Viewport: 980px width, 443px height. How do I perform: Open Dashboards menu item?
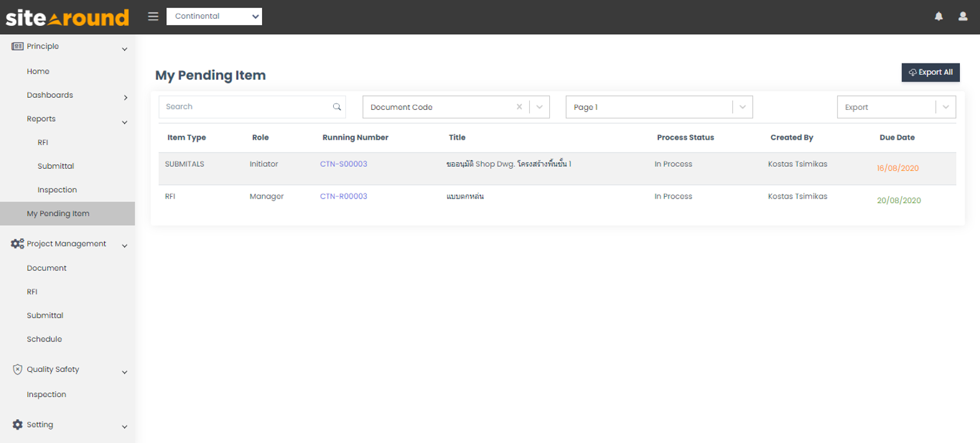(x=50, y=95)
